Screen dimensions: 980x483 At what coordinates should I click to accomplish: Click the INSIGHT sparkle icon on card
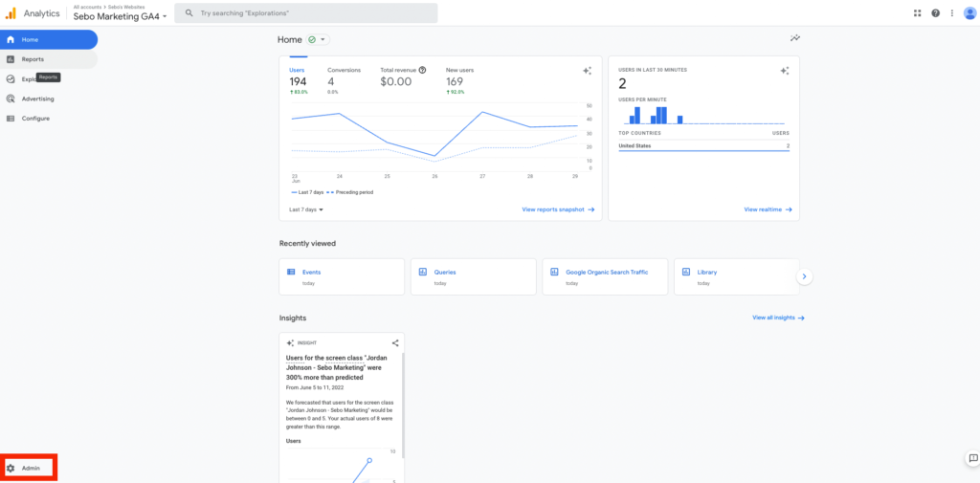291,343
